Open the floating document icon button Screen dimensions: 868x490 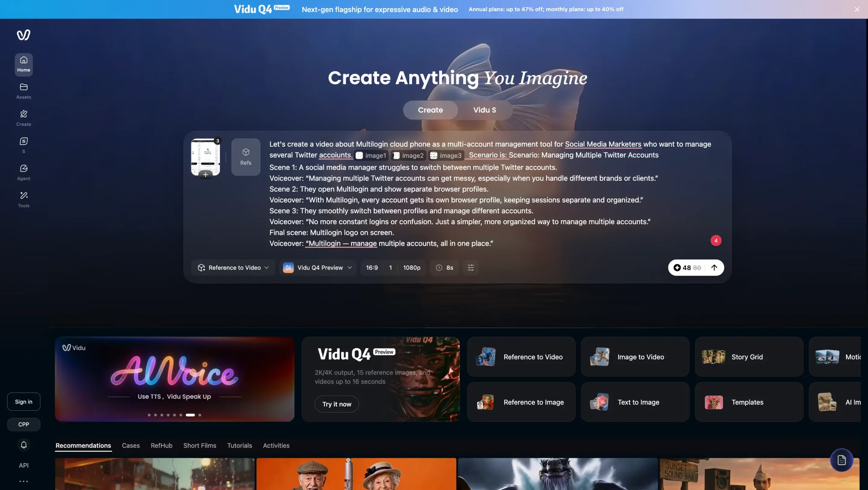point(842,460)
